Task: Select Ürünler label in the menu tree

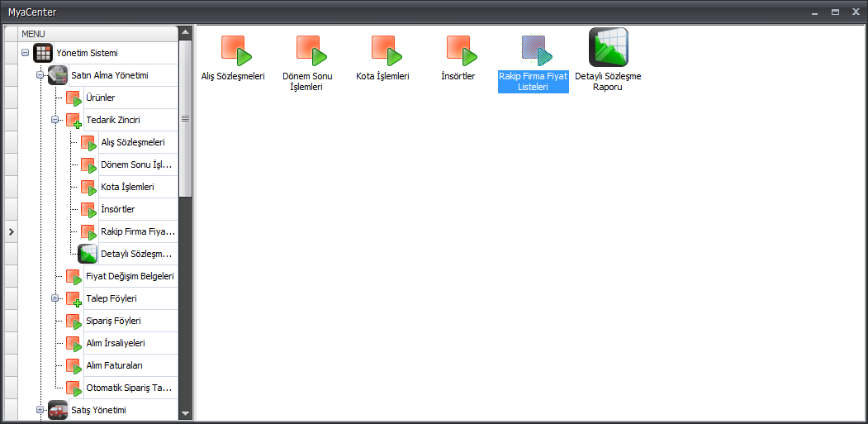Action: [101, 98]
